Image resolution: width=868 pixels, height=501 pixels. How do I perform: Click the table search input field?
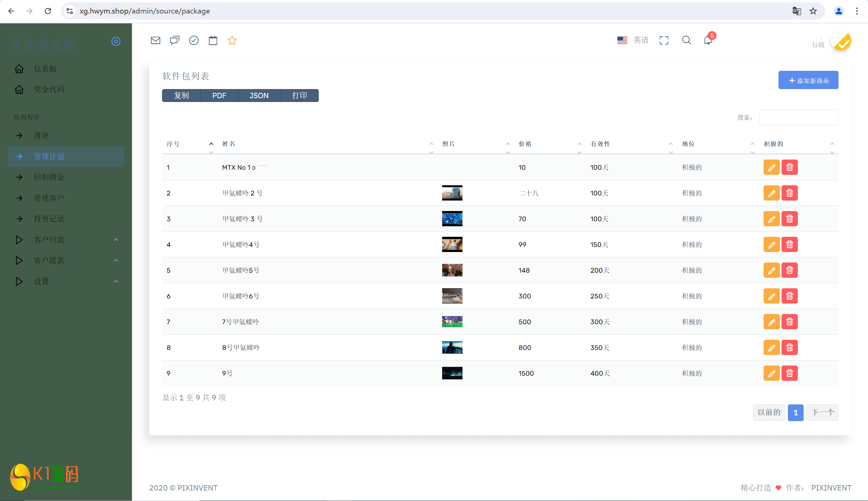click(x=798, y=117)
